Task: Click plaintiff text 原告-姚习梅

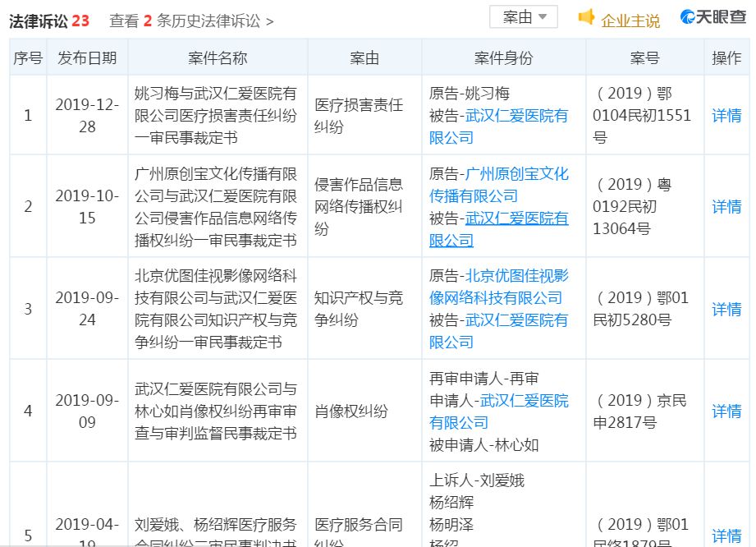Action: click(x=470, y=93)
